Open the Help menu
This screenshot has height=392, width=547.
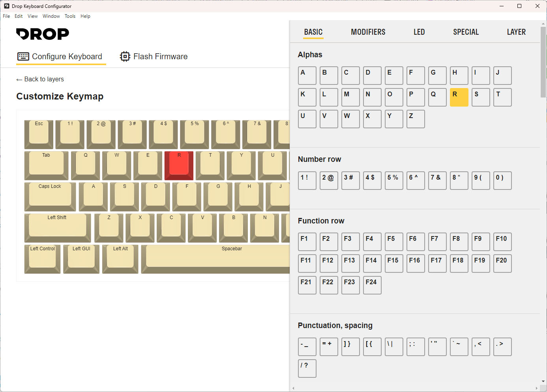point(85,16)
